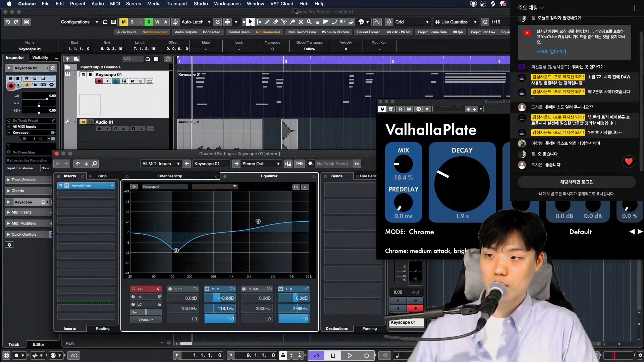Image resolution: width=644 pixels, height=362 pixels.
Task: Select the Glue tool in toolbar
Action: point(292,22)
